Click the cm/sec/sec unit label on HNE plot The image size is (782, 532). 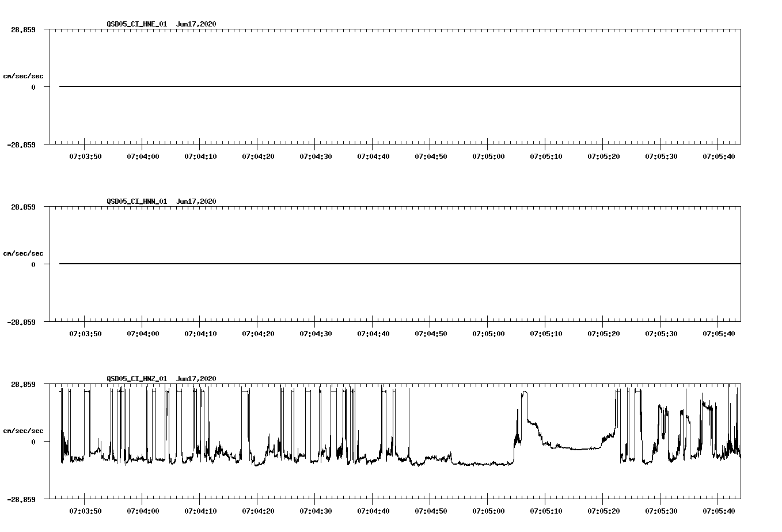(24, 76)
